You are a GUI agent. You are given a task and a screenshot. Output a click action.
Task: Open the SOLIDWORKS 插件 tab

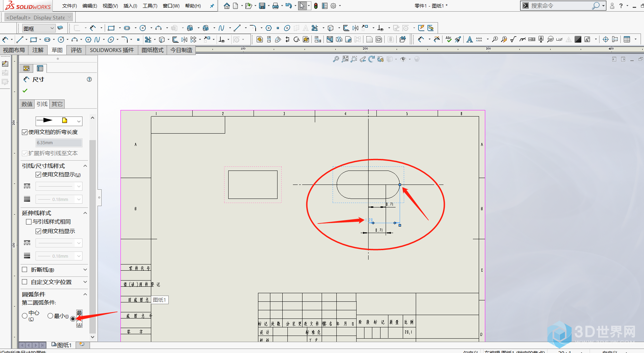112,50
